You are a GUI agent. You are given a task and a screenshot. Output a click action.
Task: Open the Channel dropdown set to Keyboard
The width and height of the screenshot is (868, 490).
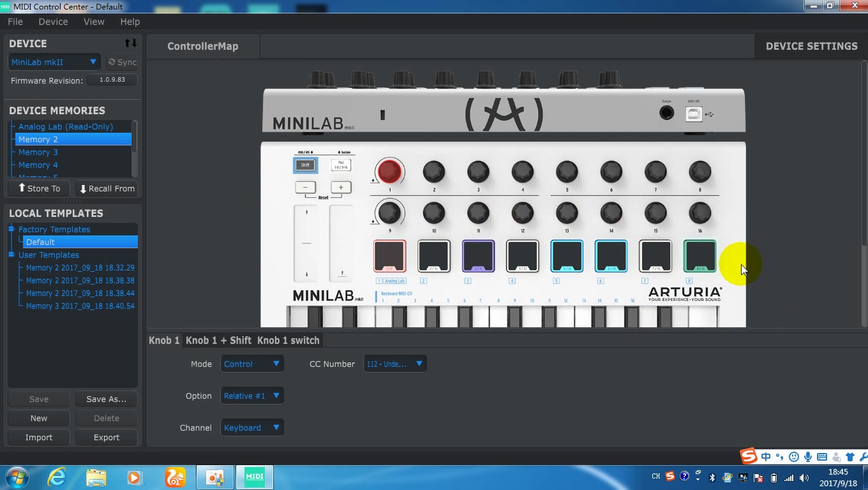click(252, 427)
